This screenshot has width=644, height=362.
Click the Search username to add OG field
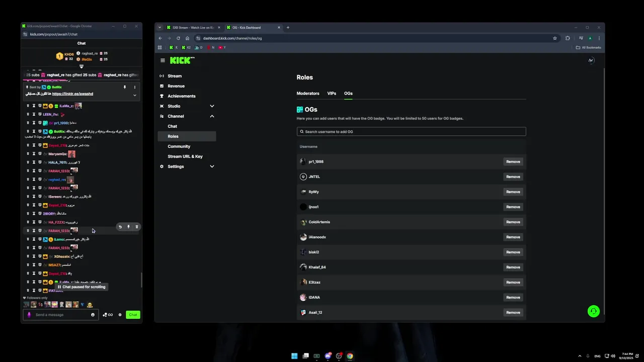(x=411, y=132)
